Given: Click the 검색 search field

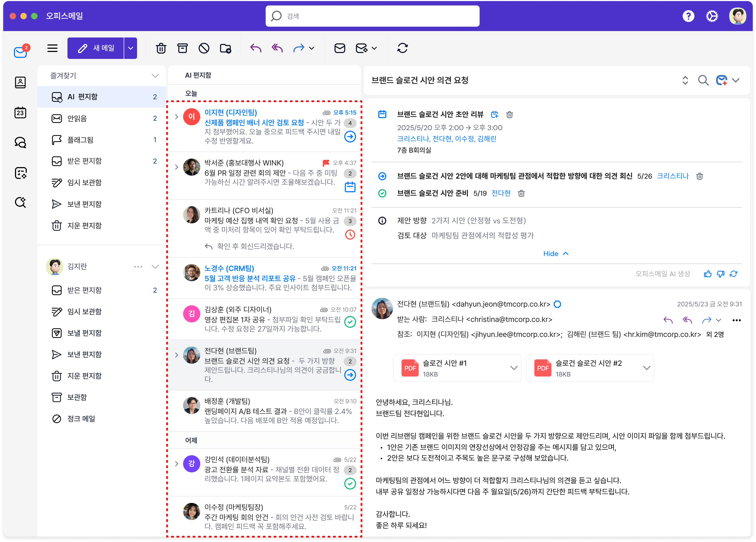Looking at the screenshot, I should [372, 16].
